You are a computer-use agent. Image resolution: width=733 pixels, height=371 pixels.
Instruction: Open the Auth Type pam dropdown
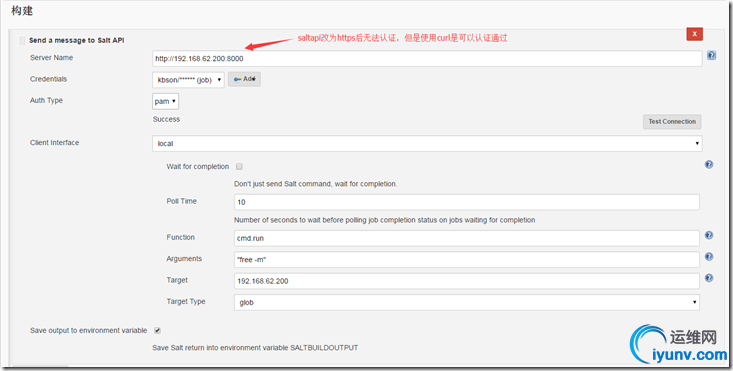pos(165,101)
